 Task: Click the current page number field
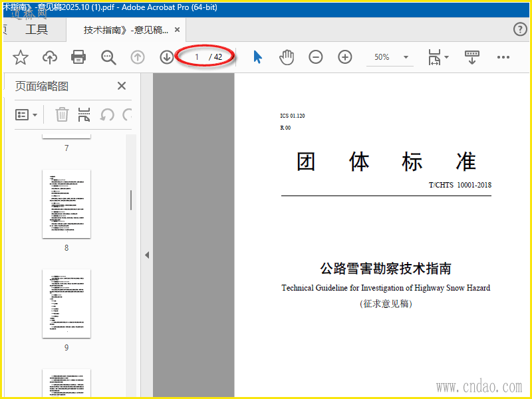tap(197, 57)
